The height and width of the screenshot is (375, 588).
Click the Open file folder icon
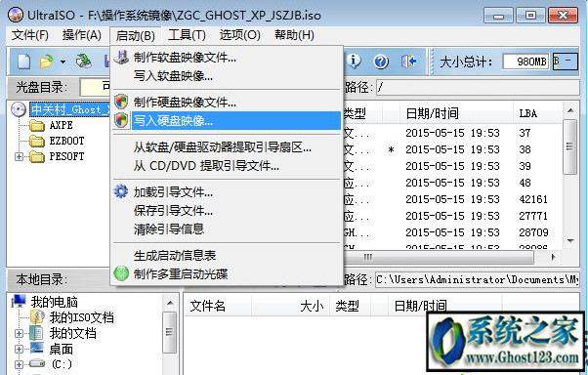point(47,62)
